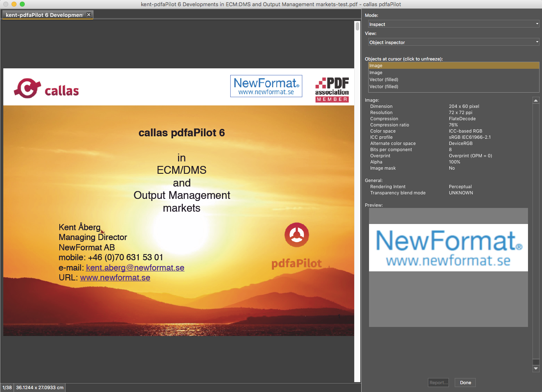Select the highlighted first Image entry
The image size is (542, 392).
(x=453, y=65)
